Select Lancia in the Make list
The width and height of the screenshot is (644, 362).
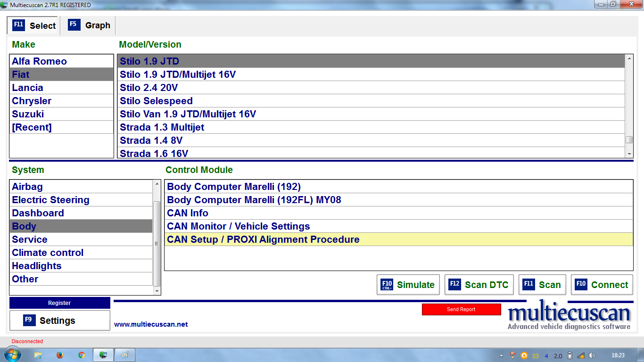(x=62, y=88)
